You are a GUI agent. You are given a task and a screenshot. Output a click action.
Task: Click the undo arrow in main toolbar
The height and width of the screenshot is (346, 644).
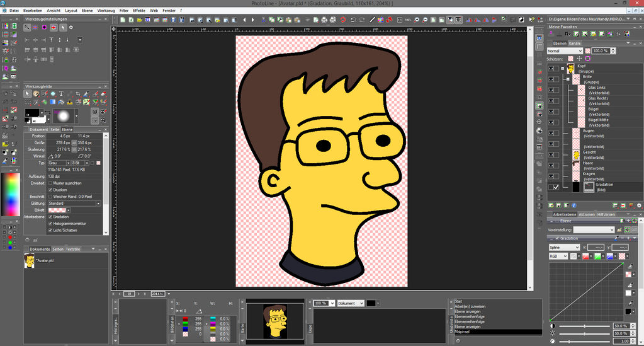coord(353,20)
